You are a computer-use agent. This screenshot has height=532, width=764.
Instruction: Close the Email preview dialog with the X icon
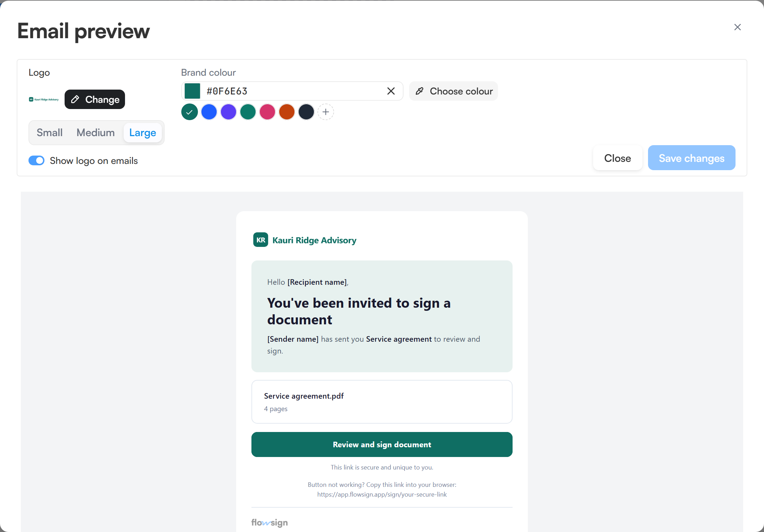tap(737, 27)
